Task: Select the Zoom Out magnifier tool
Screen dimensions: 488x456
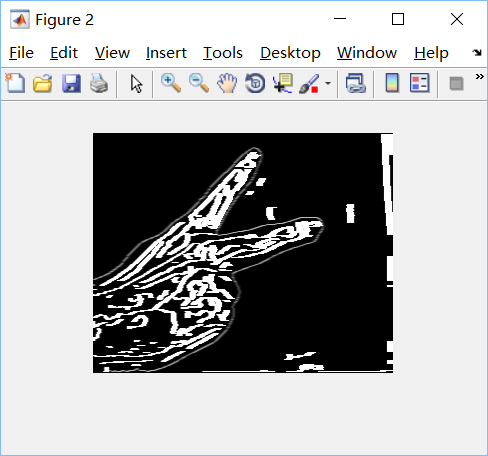Action: tap(199, 83)
